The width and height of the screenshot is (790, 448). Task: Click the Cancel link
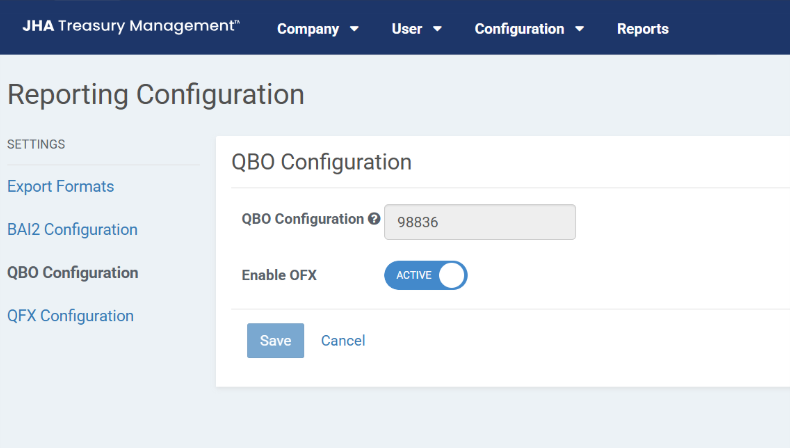(x=343, y=341)
